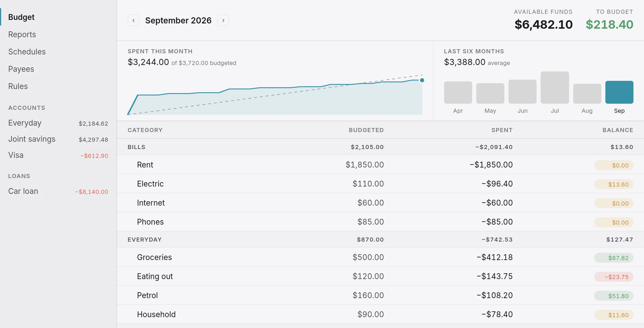Click Phones budgeted amount $85.00
This screenshot has height=328, width=644.
tap(371, 222)
